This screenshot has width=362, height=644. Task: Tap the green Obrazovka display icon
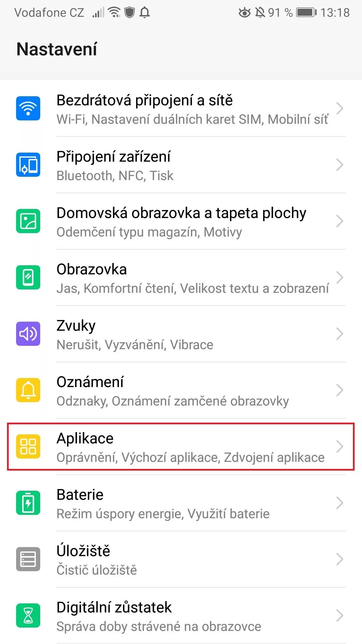[x=28, y=277]
